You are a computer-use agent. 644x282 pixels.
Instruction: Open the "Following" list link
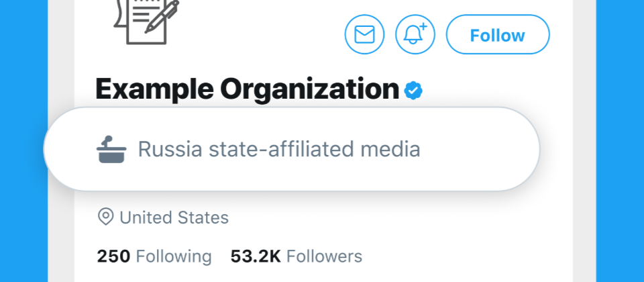coord(174,256)
